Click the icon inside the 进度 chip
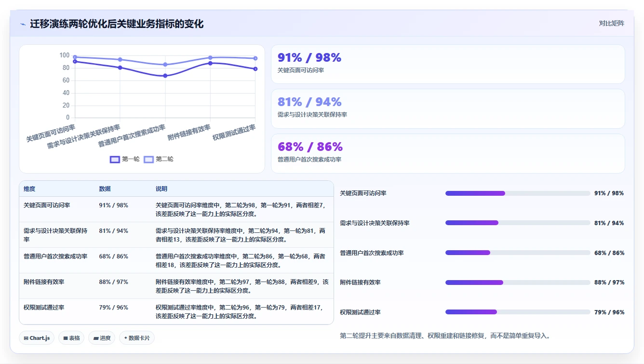 pyautogui.click(x=96, y=338)
